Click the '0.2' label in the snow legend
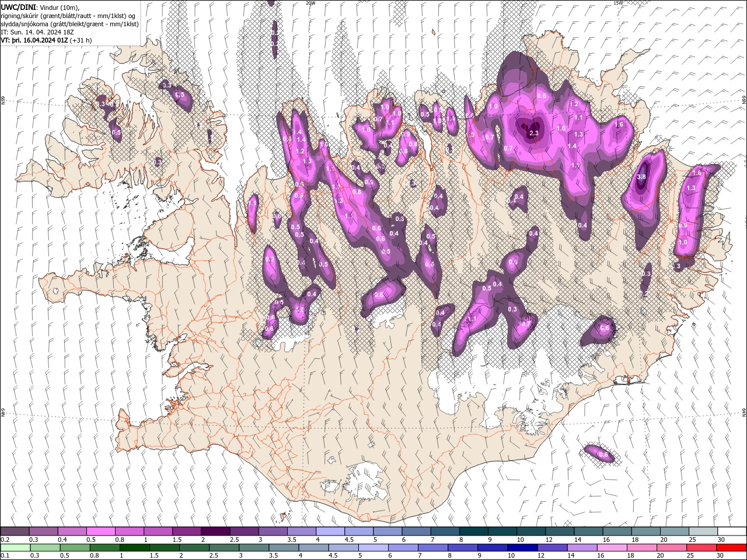The width and height of the screenshot is (747, 560). click(5, 540)
